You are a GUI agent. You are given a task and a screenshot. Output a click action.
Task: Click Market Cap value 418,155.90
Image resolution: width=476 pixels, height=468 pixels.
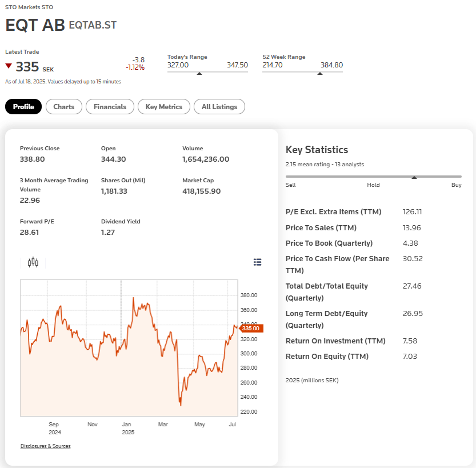click(201, 191)
